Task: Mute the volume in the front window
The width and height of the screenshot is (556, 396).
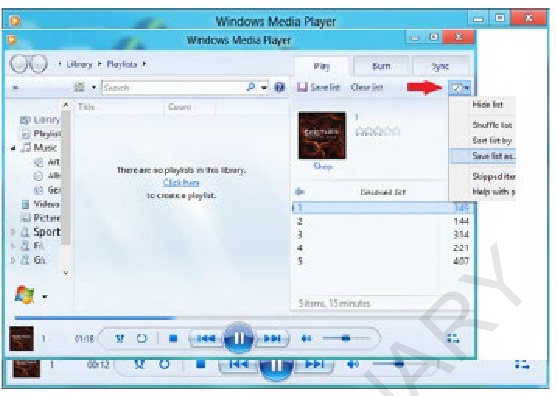Action: pyautogui.click(x=306, y=339)
